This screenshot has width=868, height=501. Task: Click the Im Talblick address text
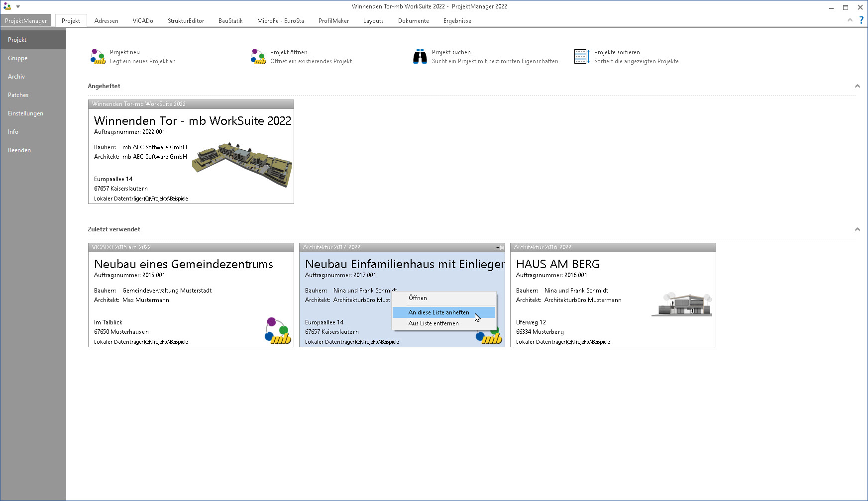tap(108, 322)
